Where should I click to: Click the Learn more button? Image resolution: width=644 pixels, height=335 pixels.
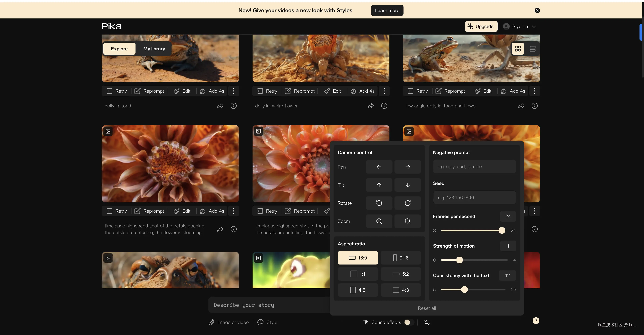[x=387, y=11]
